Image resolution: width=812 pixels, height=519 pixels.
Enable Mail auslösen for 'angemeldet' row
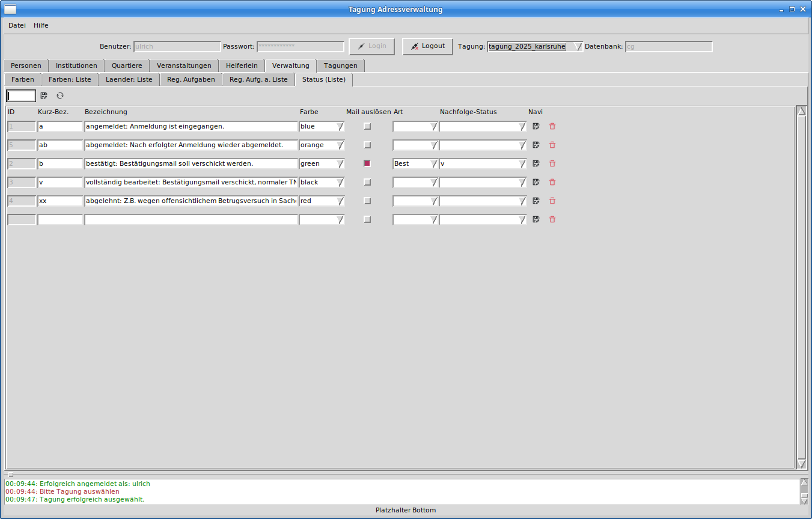click(367, 126)
